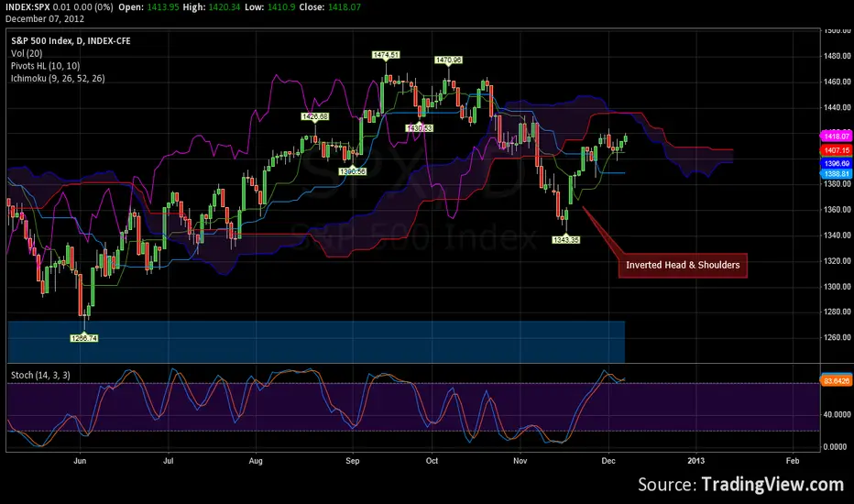
Task: Click the orange 83.6426 stochastic value tag
Action: [836, 381]
